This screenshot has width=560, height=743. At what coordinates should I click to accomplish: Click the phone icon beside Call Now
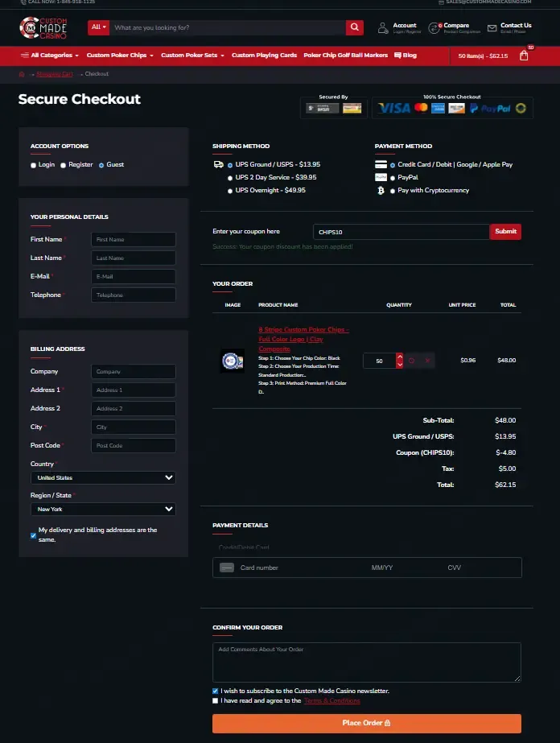pos(23,2)
